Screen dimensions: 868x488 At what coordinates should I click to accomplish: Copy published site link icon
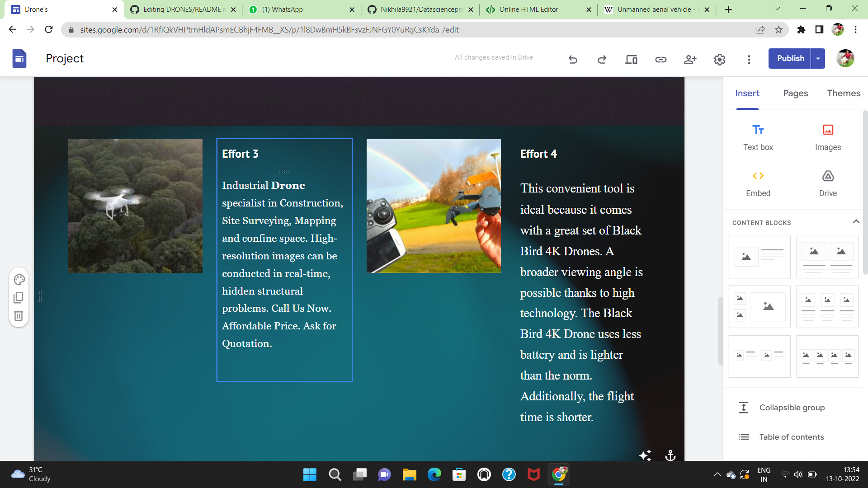(660, 59)
